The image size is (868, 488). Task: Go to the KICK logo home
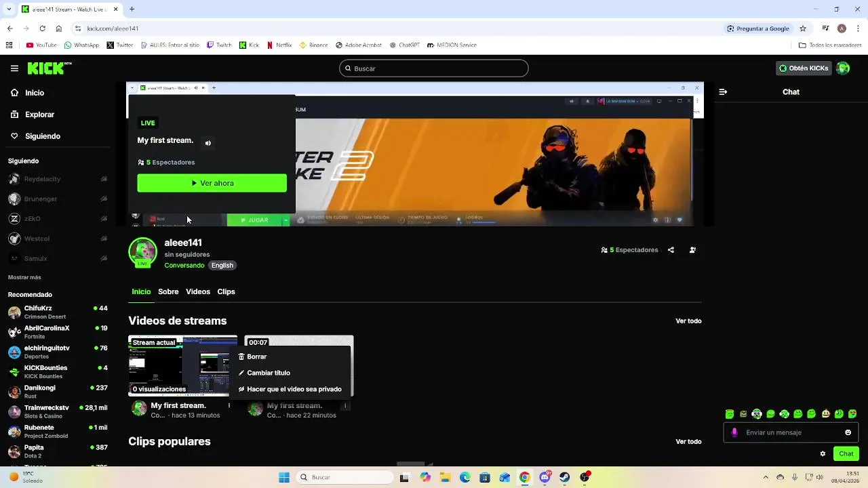[x=49, y=68]
